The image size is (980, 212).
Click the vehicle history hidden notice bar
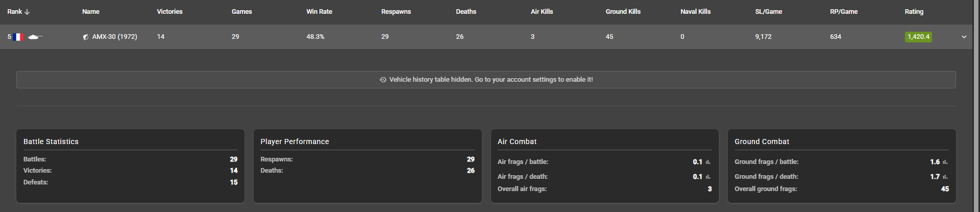[486, 80]
